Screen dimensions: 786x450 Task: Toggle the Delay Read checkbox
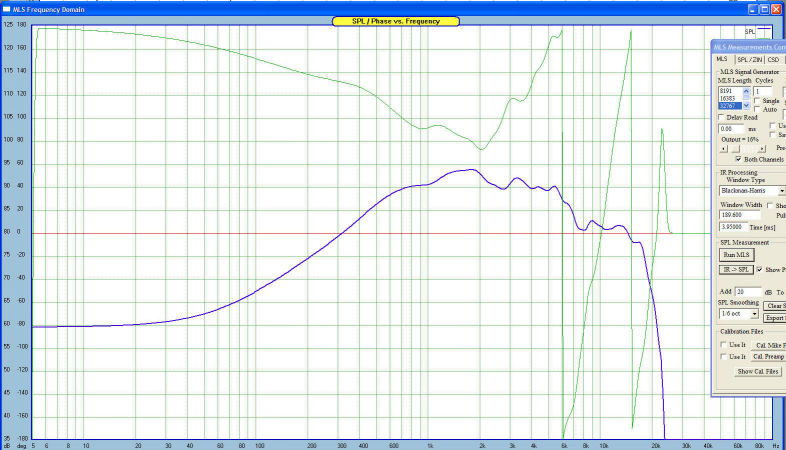pos(721,117)
